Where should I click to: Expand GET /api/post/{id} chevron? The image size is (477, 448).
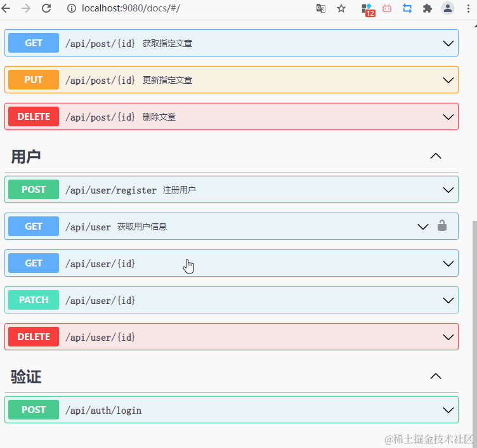448,43
